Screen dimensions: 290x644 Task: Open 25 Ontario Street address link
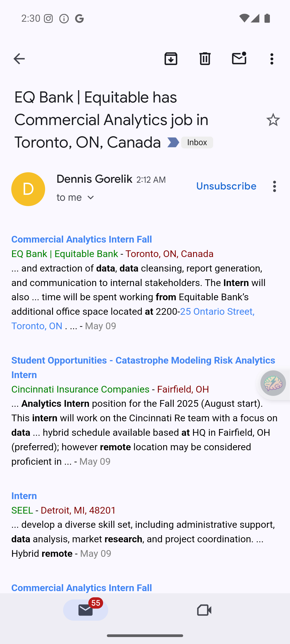click(x=217, y=312)
